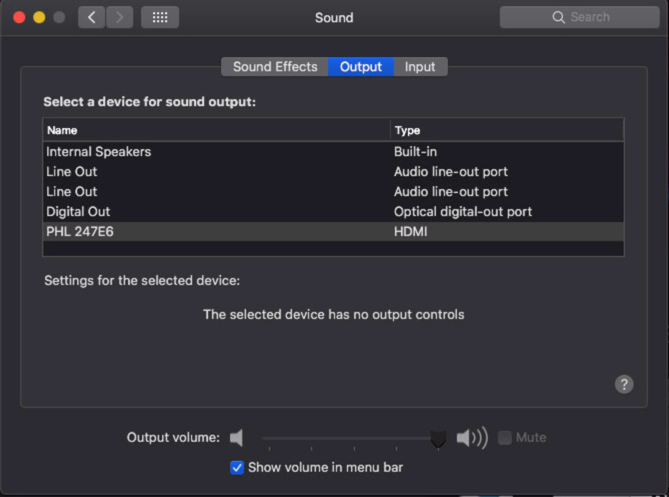The height and width of the screenshot is (497, 669).
Task: Enable the Mute checkbox
Action: click(505, 438)
